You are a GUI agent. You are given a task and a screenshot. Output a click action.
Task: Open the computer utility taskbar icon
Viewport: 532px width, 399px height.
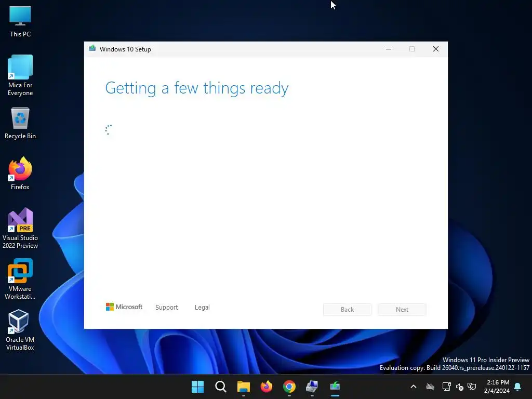click(312, 387)
